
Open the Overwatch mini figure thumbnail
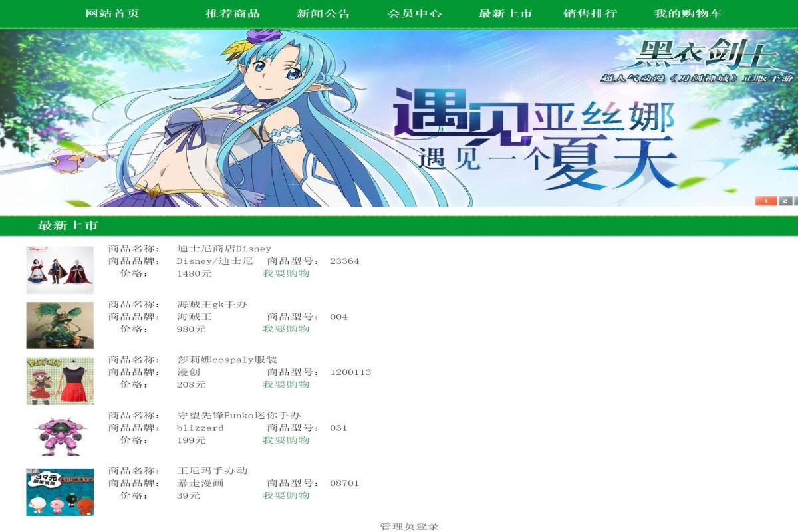60,436
